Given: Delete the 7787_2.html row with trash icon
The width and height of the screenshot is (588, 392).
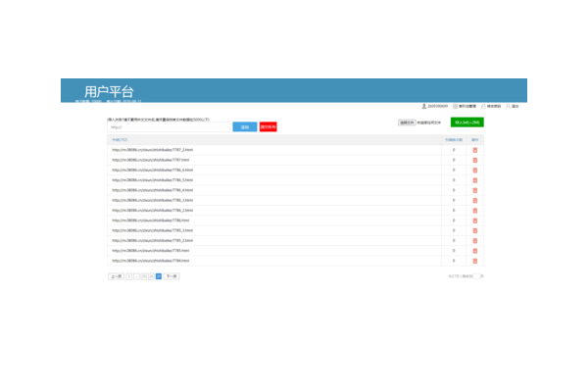Looking at the screenshot, I should pyautogui.click(x=475, y=150).
